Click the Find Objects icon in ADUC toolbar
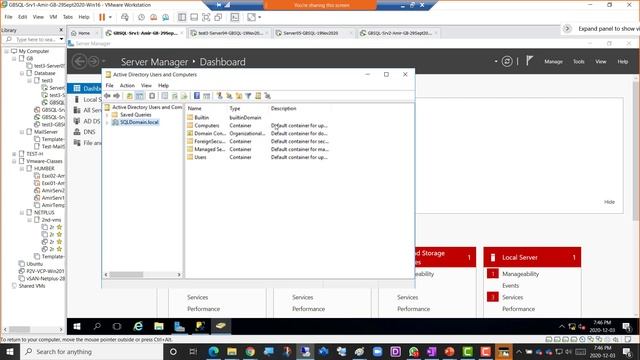Image resolution: width=640 pixels, height=360 pixels. [258, 96]
